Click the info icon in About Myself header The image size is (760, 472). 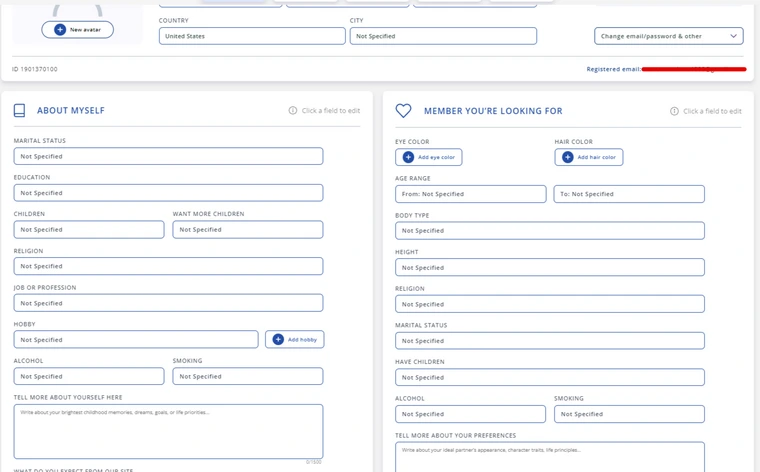tap(293, 110)
